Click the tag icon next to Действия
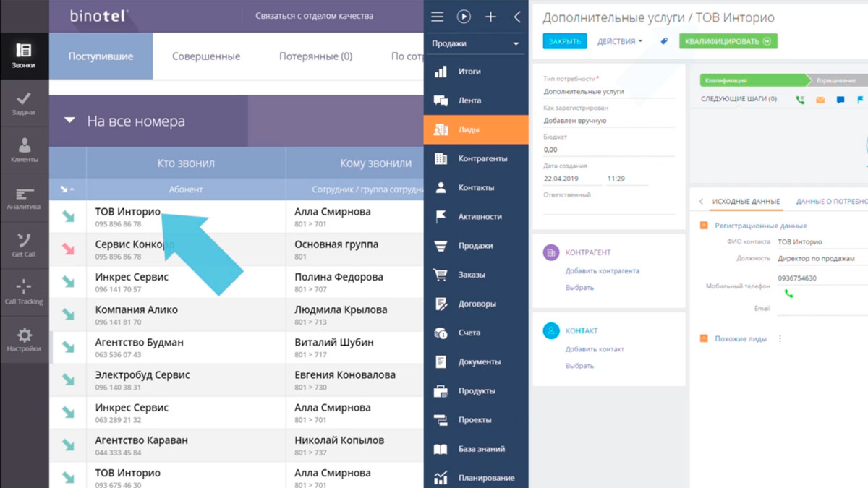868x488 pixels. coord(664,41)
